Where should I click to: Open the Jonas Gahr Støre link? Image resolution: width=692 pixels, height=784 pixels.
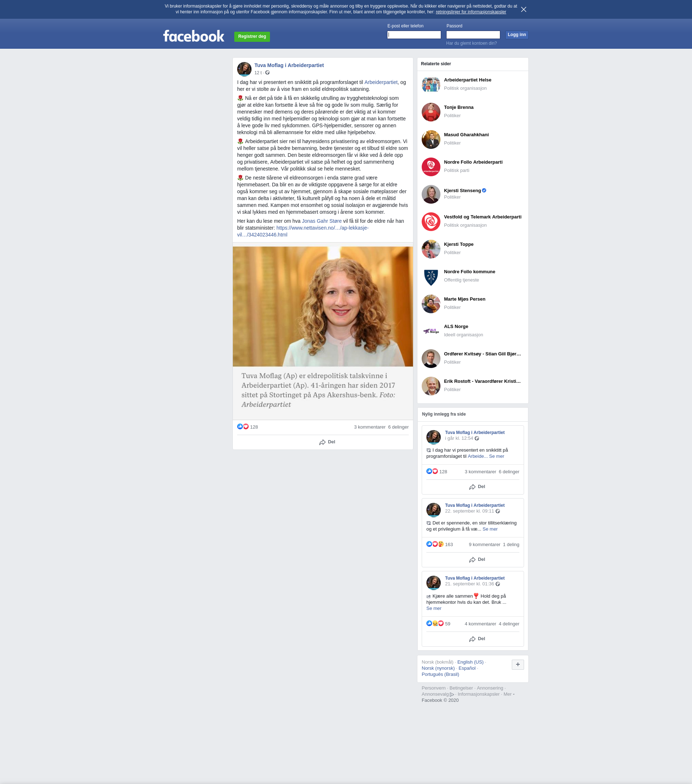(321, 221)
